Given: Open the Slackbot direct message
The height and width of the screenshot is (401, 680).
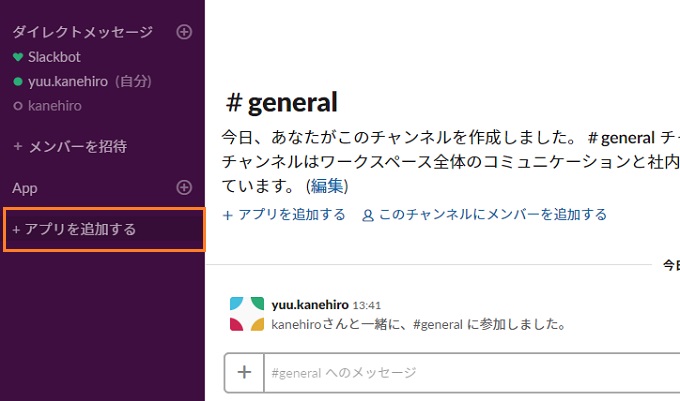Looking at the screenshot, I should tap(54, 57).
